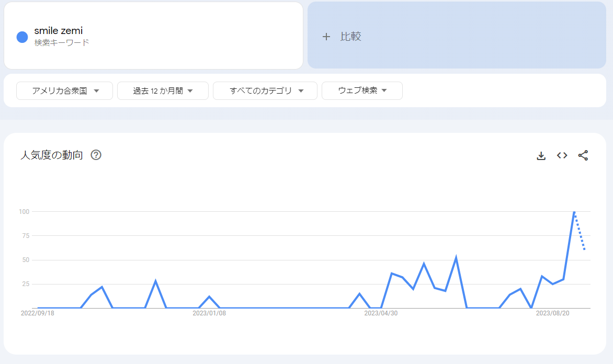Open the アメリカ合衆国 region dropdown
Screen dimensions: 613x364
[64, 90]
